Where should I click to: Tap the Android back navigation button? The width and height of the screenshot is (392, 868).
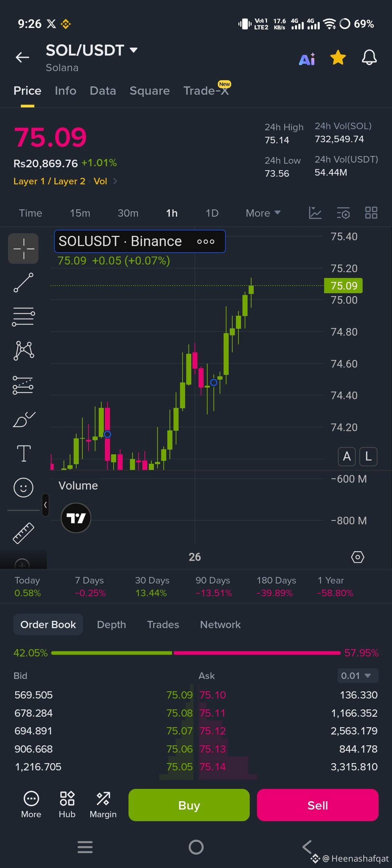pyautogui.click(x=307, y=847)
